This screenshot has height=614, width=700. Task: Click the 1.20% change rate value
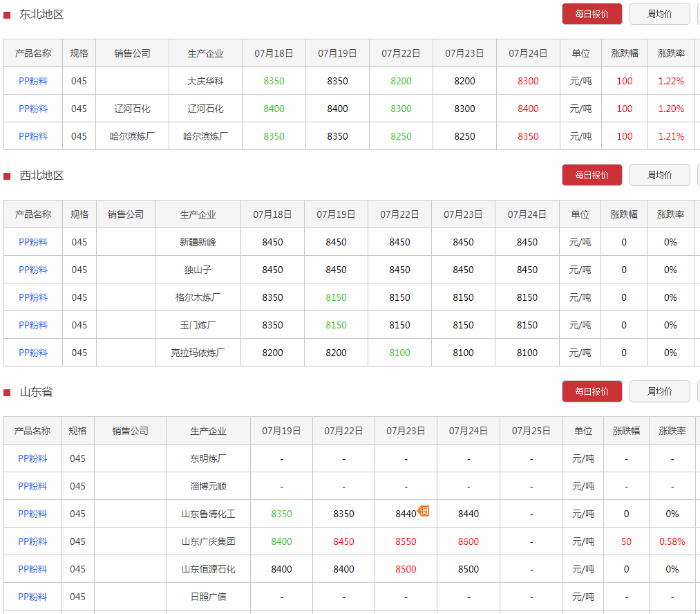pos(671,109)
